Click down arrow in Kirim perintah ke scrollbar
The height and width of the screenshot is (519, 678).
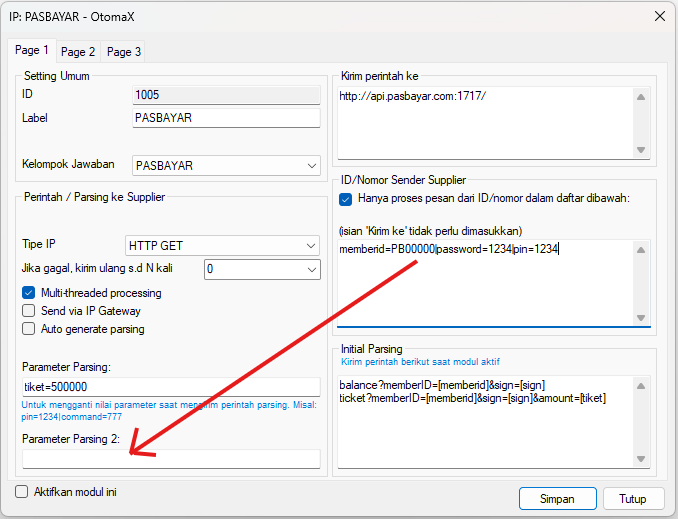click(641, 150)
